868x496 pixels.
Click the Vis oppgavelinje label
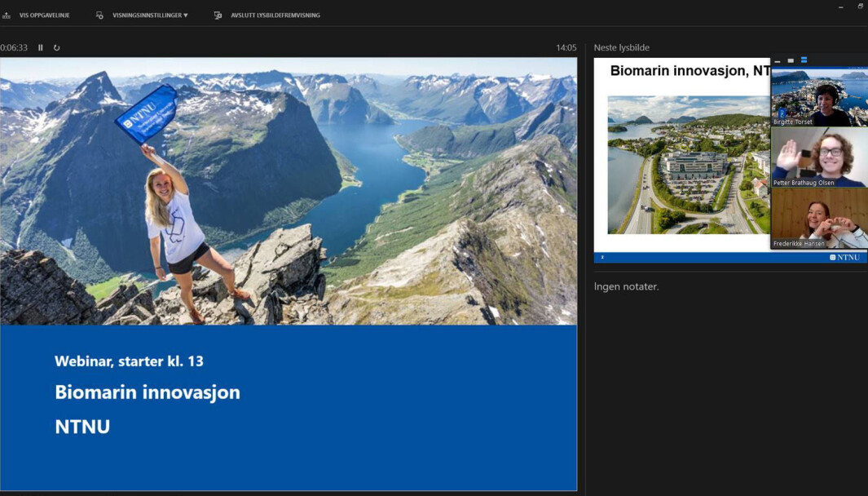[x=44, y=15]
